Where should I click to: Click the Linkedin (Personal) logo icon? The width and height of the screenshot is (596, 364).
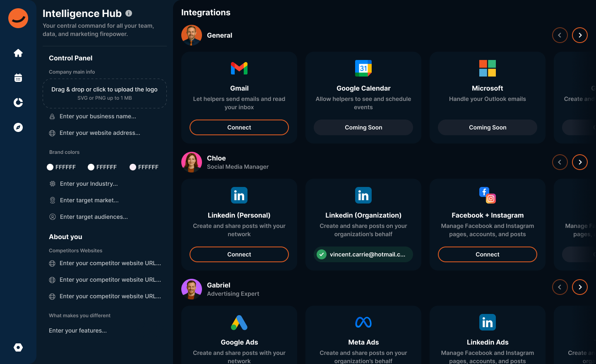tap(239, 195)
